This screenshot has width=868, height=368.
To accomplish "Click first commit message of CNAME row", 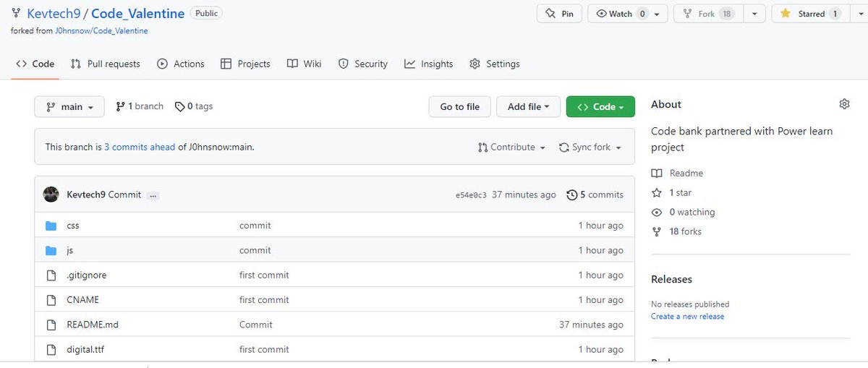I will point(264,299).
